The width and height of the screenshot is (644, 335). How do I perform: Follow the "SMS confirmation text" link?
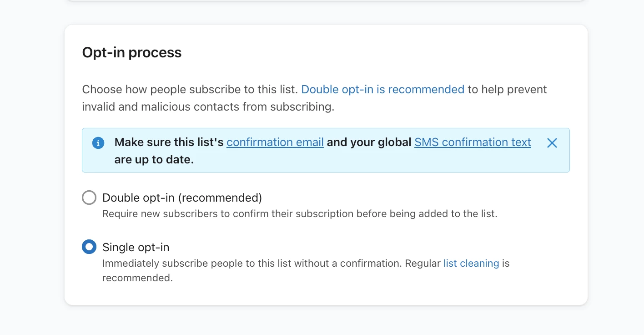473,142
